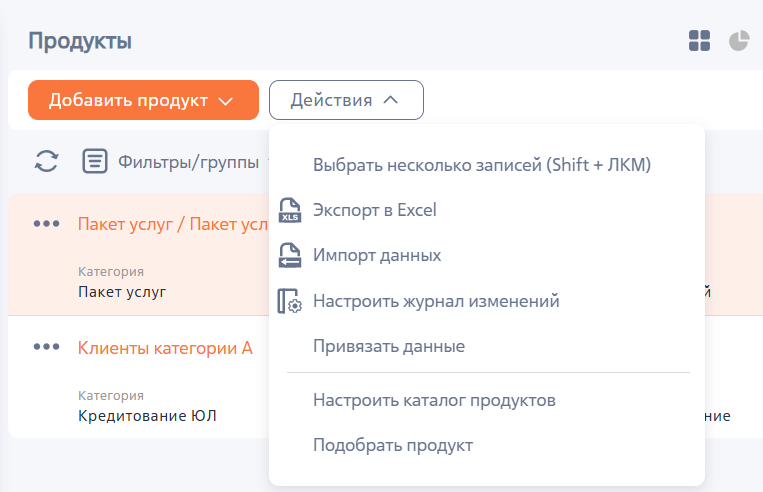Expand the Добавить продукт dropdown button

[x=143, y=100]
